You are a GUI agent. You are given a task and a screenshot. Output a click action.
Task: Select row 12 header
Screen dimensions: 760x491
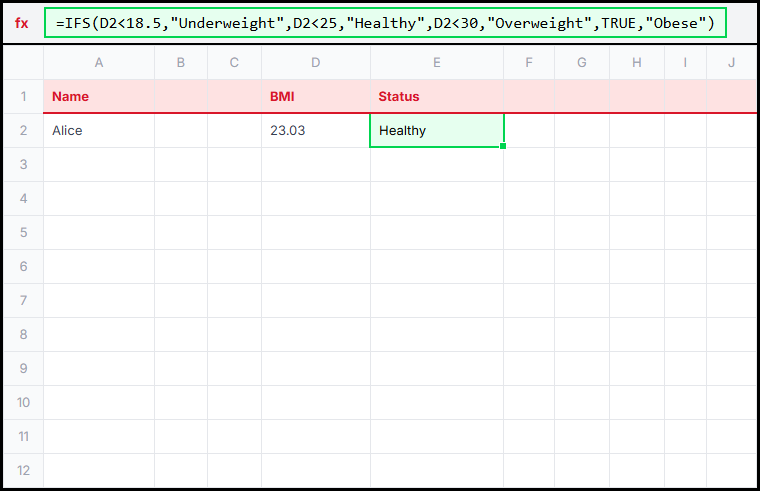tap(23, 470)
